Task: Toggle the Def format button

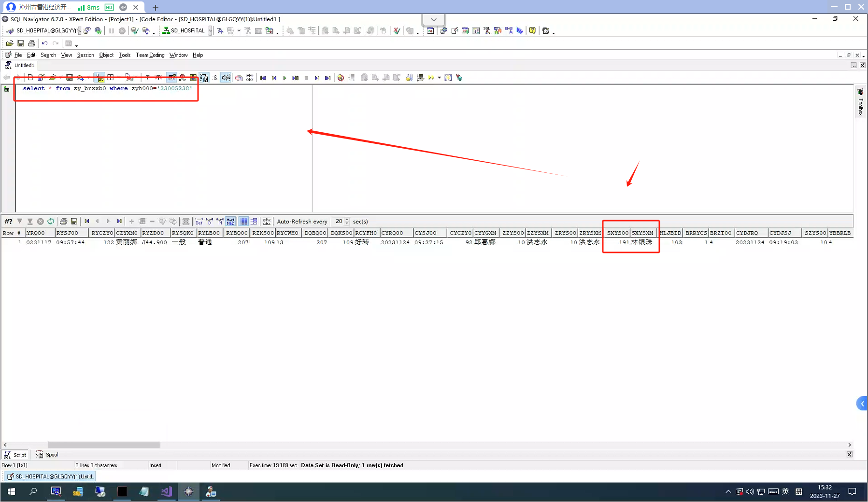Action: coord(199,222)
